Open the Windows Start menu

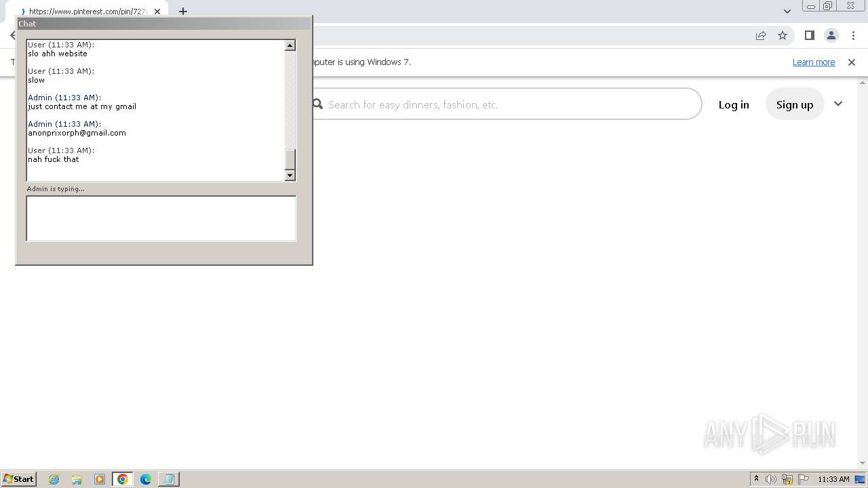[x=19, y=479]
